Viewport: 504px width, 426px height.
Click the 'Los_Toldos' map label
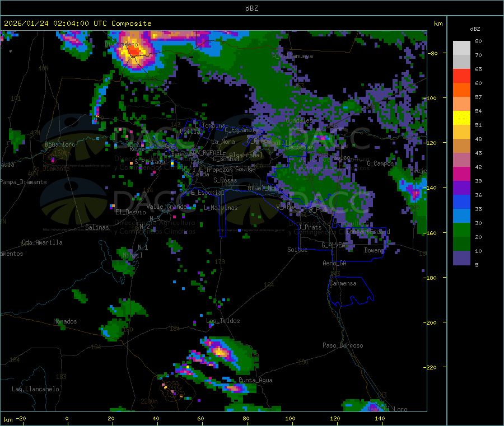pyautogui.click(x=223, y=321)
